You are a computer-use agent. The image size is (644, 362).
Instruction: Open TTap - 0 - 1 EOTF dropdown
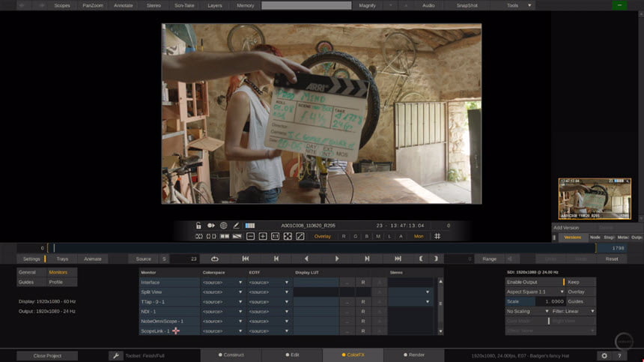[x=269, y=302]
